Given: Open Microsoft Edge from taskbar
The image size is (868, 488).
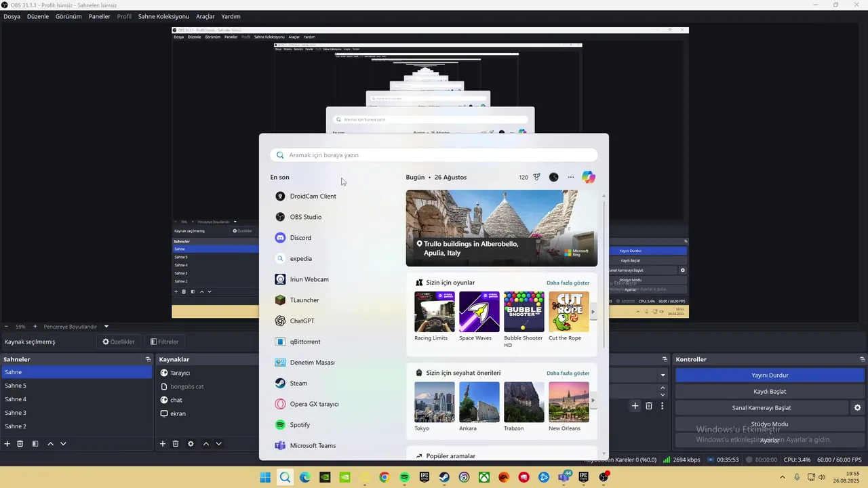Looking at the screenshot, I should tap(305, 477).
